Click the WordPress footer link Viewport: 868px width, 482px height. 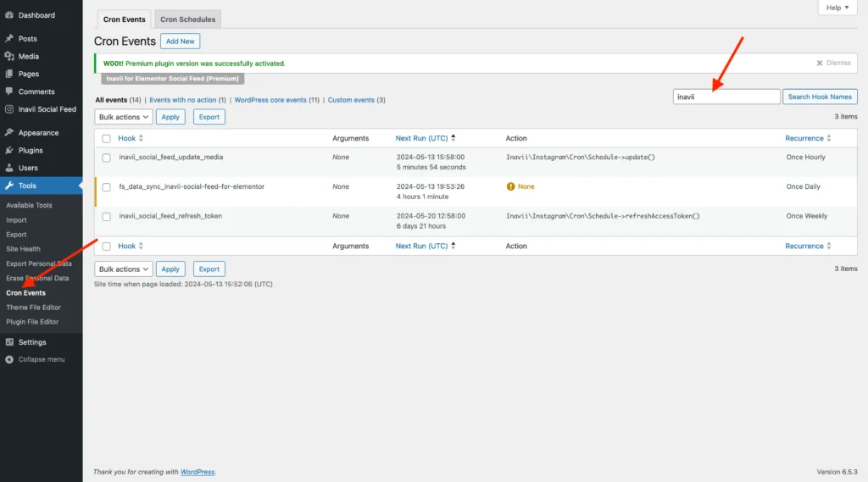[198, 472]
